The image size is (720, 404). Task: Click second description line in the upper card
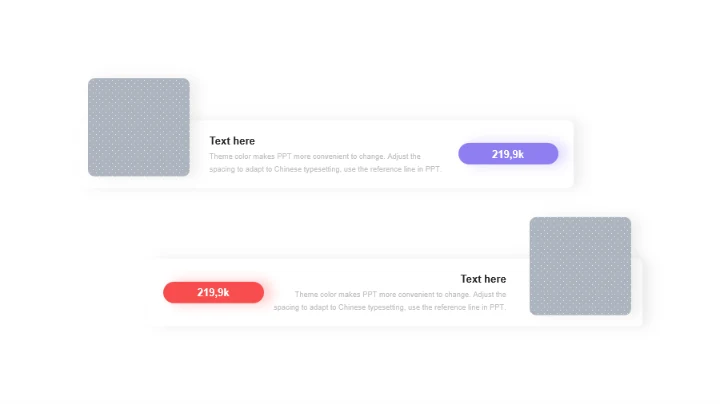(x=325, y=170)
